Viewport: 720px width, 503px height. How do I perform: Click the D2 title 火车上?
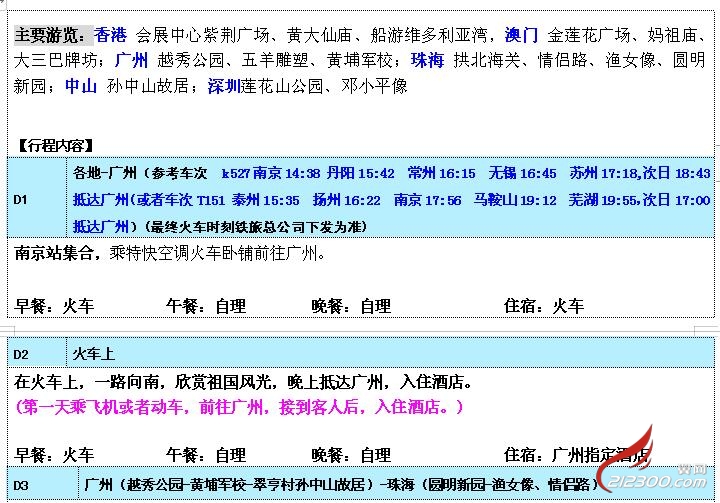tap(94, 354)
